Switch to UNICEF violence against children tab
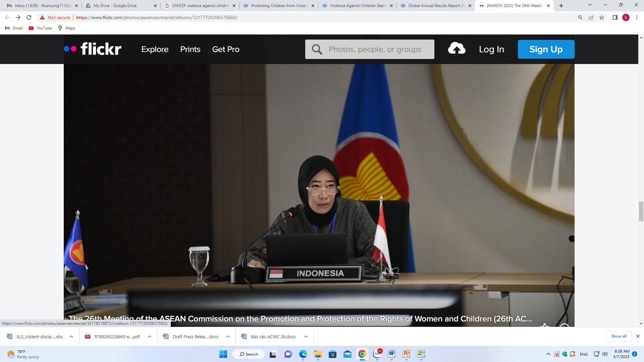Viewport: 644px width, 362px height. [200, 6]
